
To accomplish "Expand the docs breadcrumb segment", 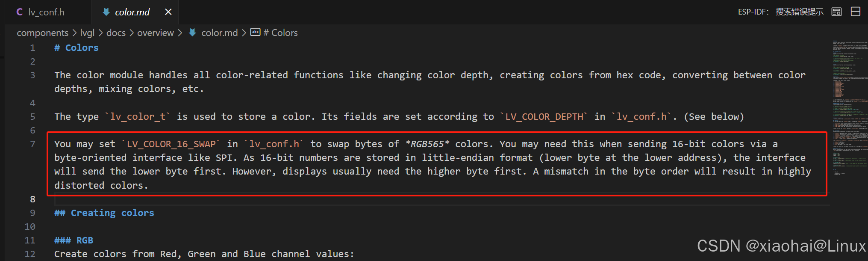I will [116, 33].
